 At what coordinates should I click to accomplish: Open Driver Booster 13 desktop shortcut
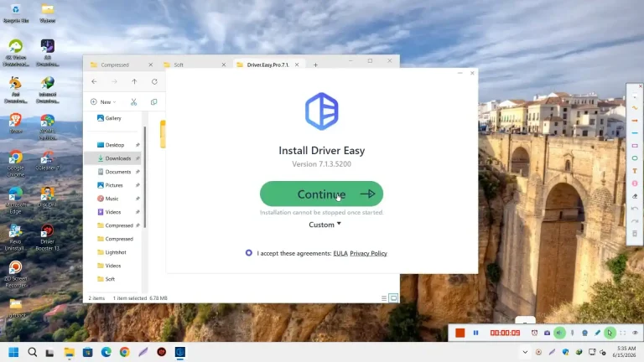coord(47,237)
